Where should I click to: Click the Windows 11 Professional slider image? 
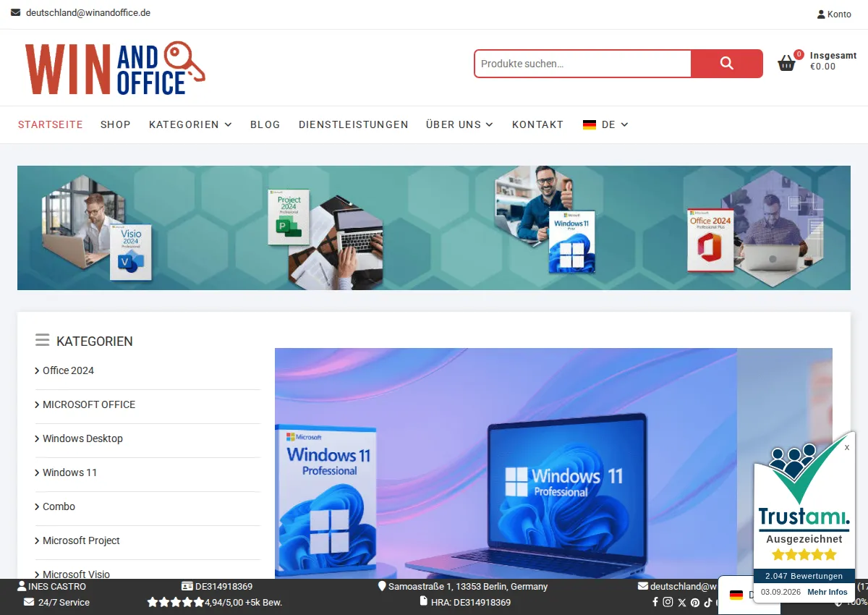506,463
